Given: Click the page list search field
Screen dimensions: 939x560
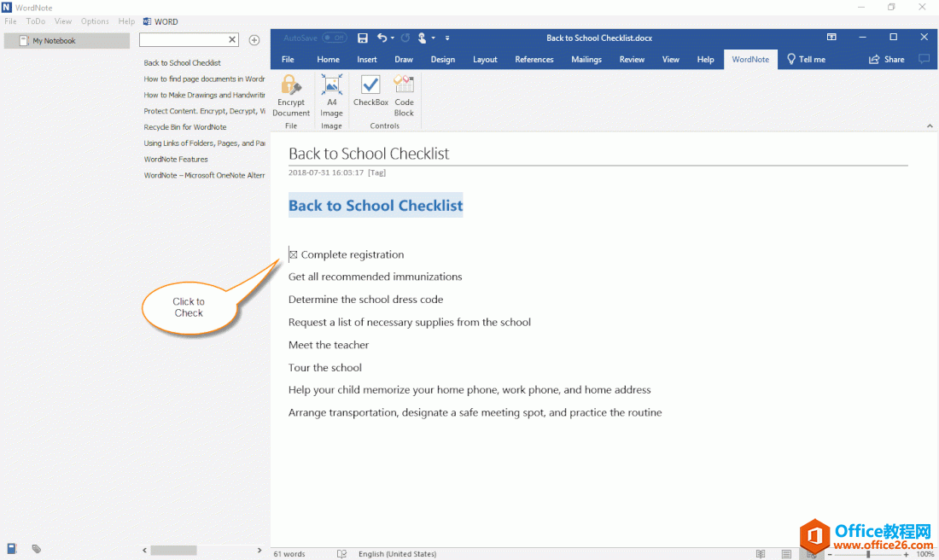Looking at the screenshot, I should (184, 40).
